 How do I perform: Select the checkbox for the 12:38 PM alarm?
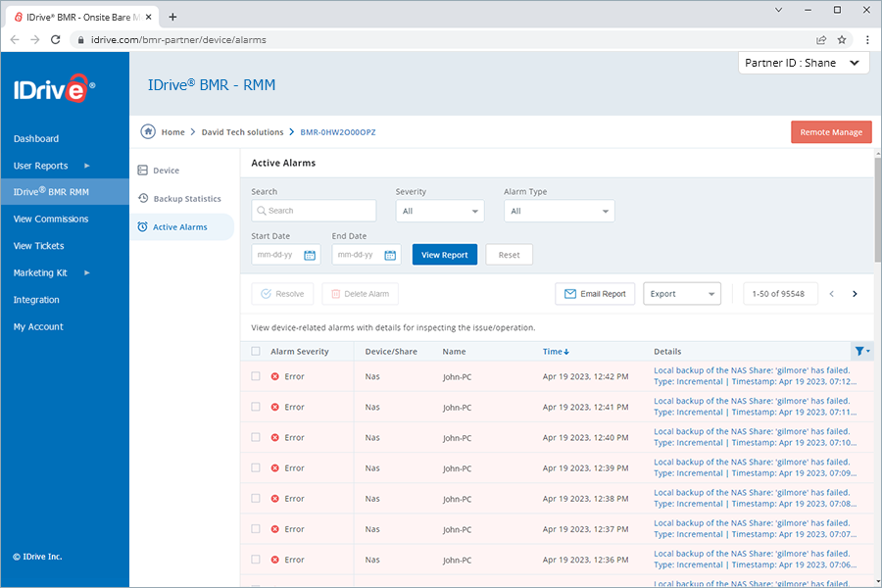pyautogui.click(x=256, y=498)
